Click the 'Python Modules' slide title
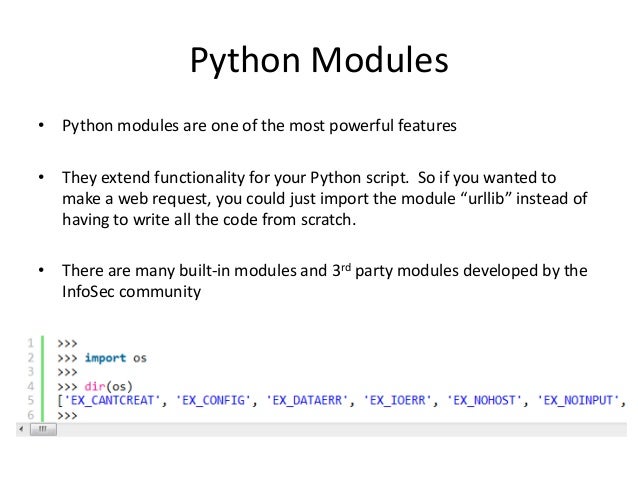The height and width of the screenshot is (479, 638). coord(319,60)
